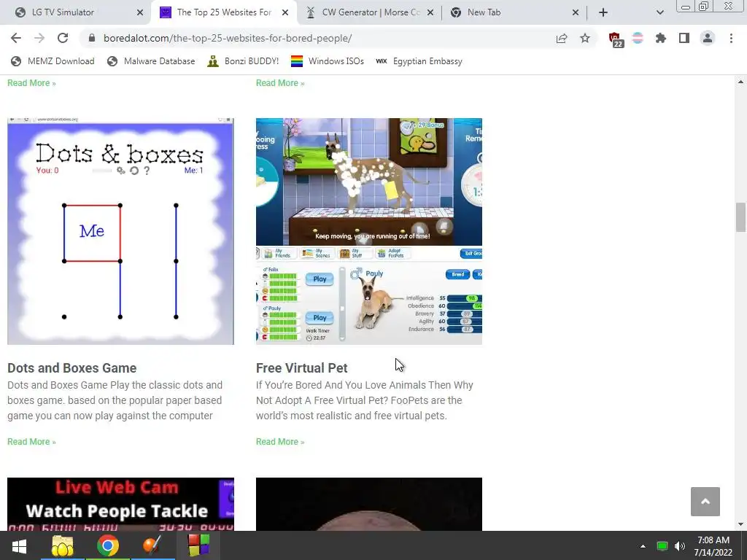
Task: Open a new tab with plus button
Action: [x=603, y=12]
